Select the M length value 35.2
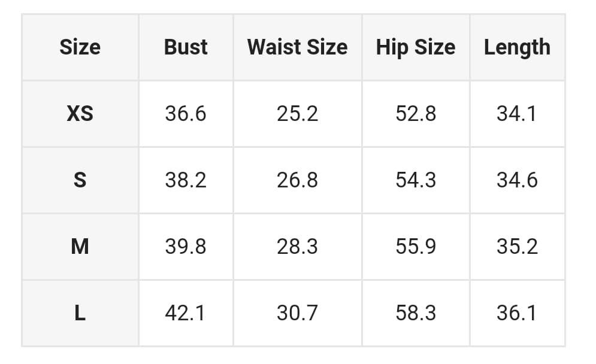Screen dimensions: 596x364 pos(517,246)
